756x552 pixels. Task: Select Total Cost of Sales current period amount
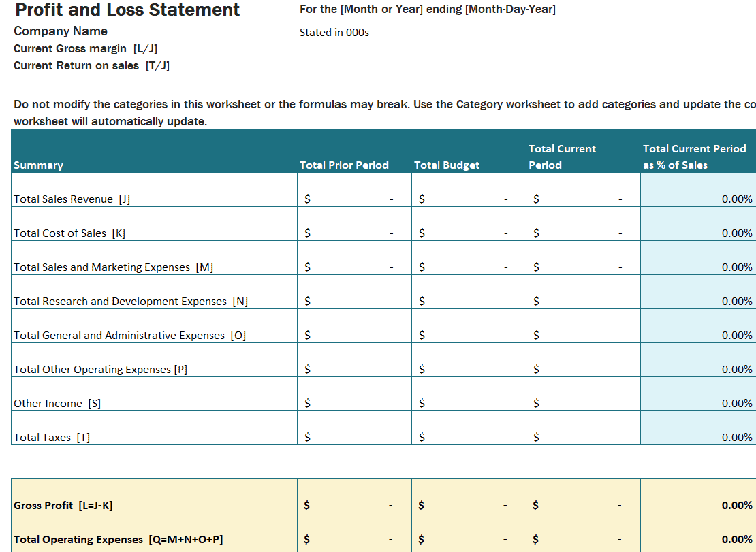(584, 224)
